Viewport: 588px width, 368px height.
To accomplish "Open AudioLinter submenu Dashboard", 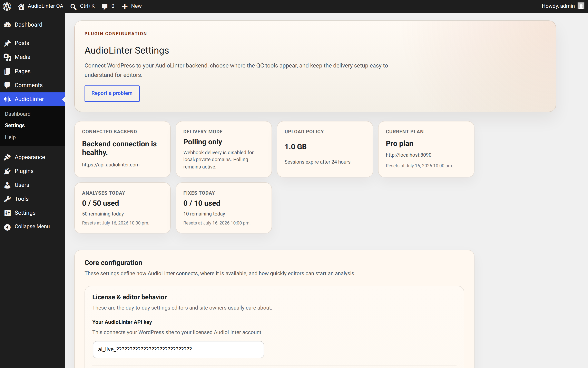I will (18, 114).
